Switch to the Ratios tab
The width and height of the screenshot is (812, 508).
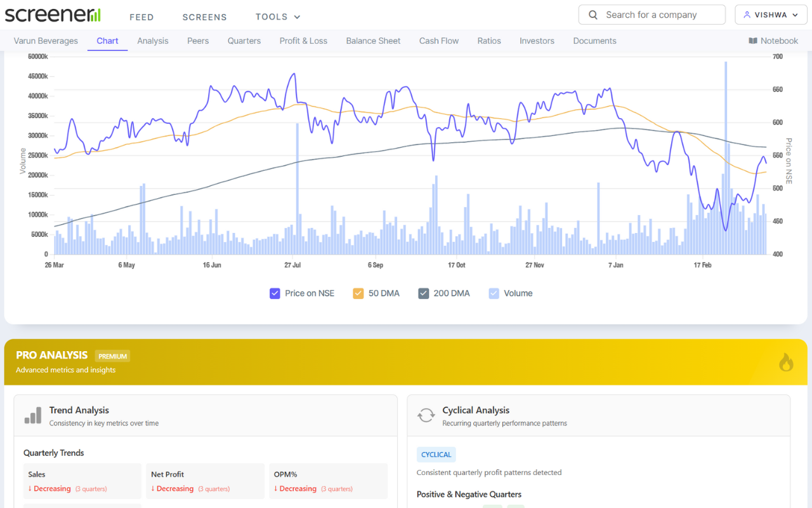pyautogui.click(x=488, y=40)
